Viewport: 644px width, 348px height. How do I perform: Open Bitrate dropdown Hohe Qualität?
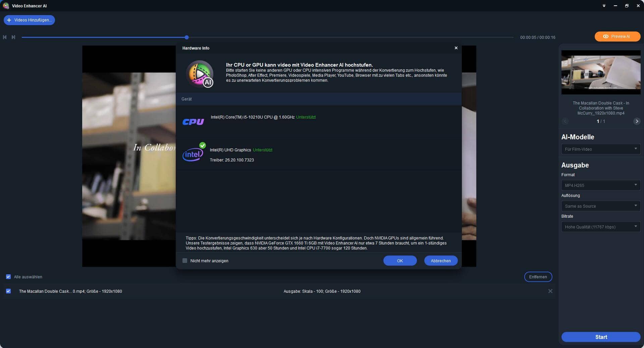(601, 227)
